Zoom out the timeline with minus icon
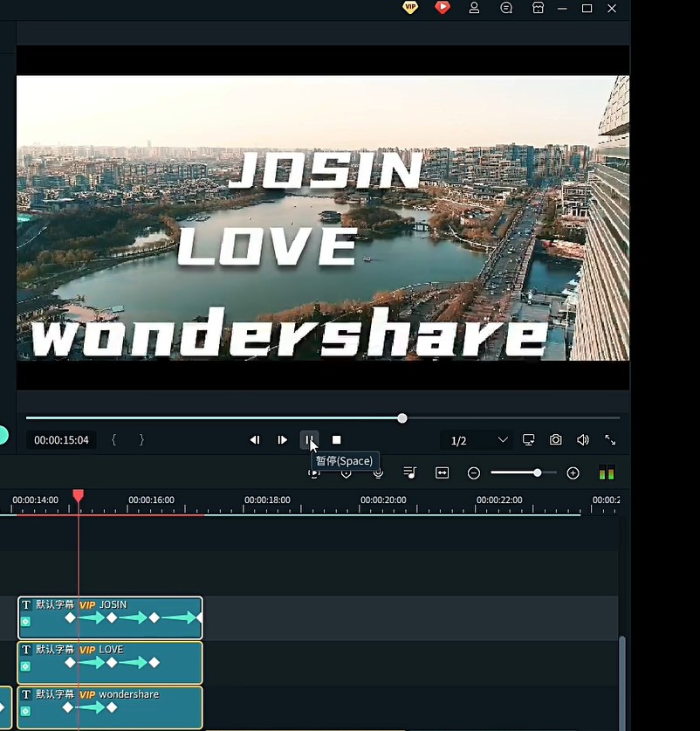Viewport: 700px width, 731px height. 474,472
